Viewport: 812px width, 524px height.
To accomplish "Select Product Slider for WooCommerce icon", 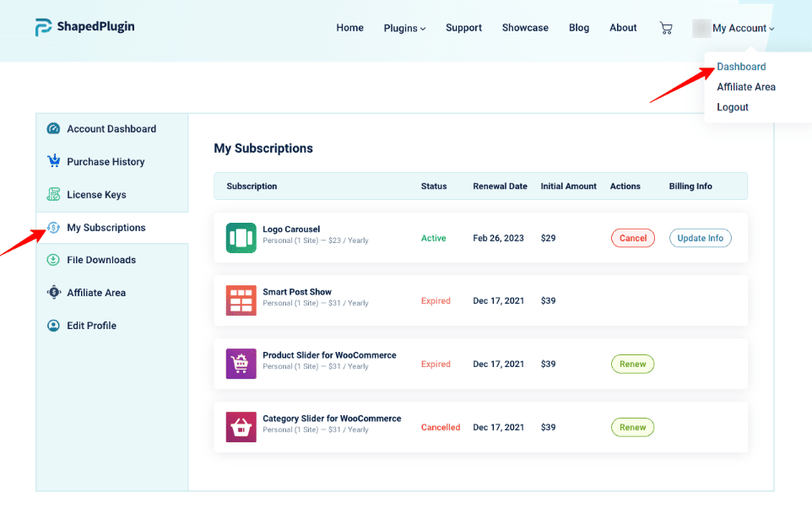I will (241, 364).
